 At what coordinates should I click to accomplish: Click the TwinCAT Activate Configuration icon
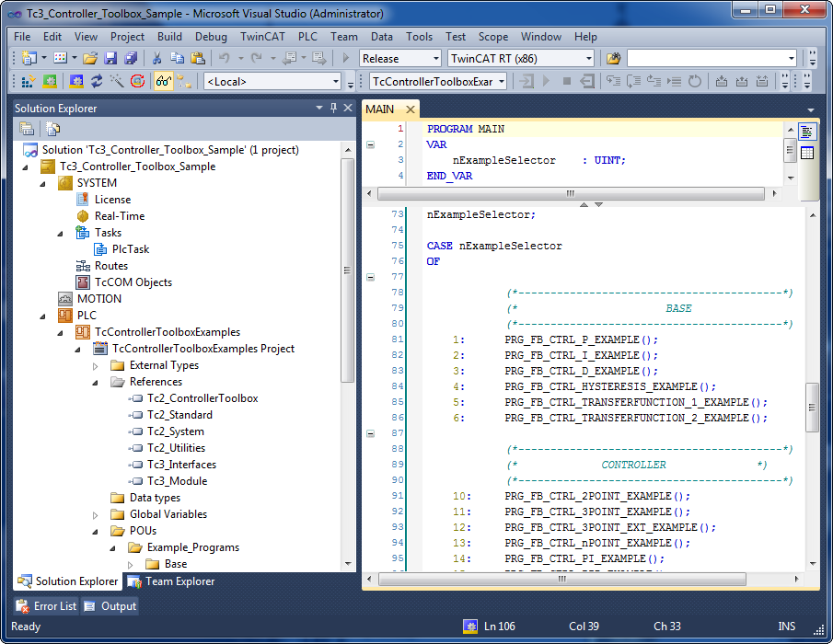[28, 81]
